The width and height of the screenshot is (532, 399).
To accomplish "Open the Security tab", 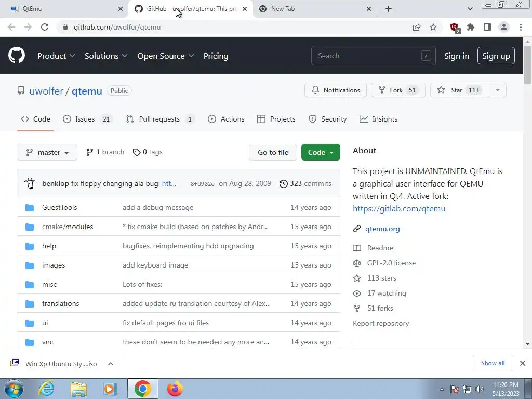I will click(328, 119).
